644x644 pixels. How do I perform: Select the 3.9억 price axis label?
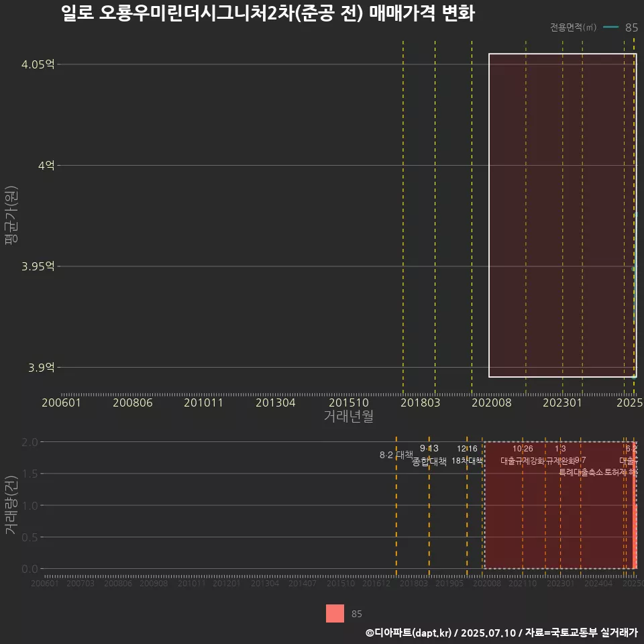[41, 367]
